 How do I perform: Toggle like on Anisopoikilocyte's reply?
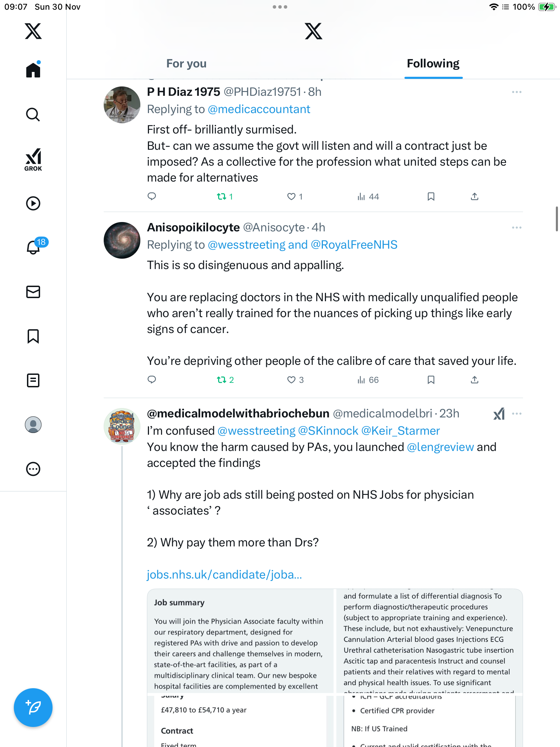pyautogui.click(x=291, y=380)
